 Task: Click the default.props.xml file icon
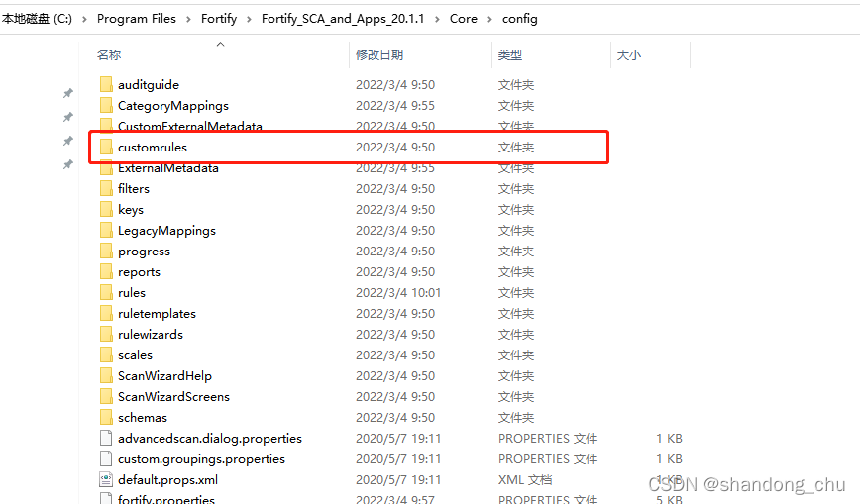pyautogui.click(x=106, y=480)
